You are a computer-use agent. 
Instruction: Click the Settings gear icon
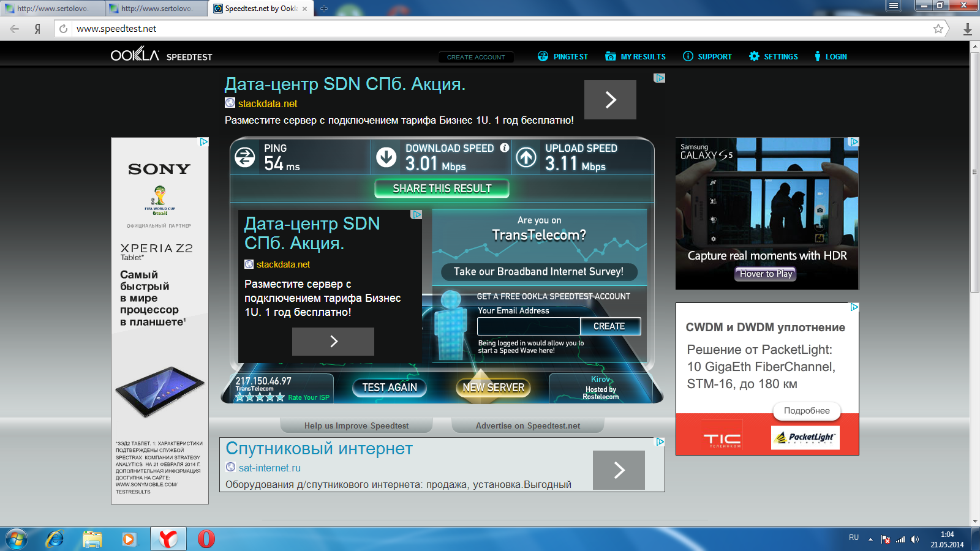[754, 56]
